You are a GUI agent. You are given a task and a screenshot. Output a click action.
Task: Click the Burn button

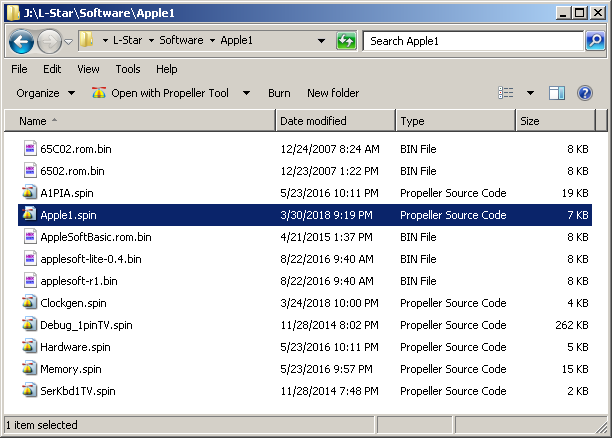coord(279,93)
